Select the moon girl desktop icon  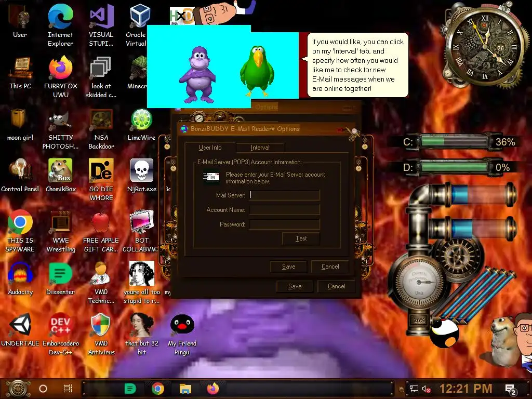point(20,125)
